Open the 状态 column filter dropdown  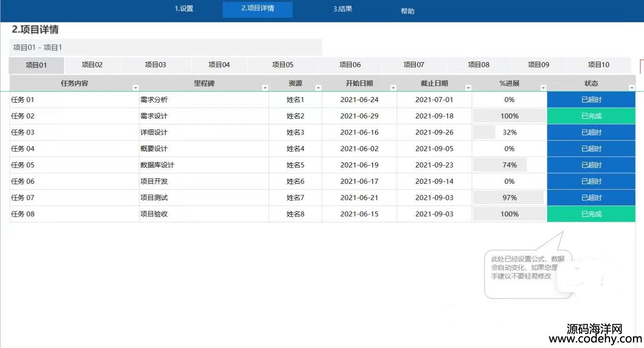tap(631, 88)
